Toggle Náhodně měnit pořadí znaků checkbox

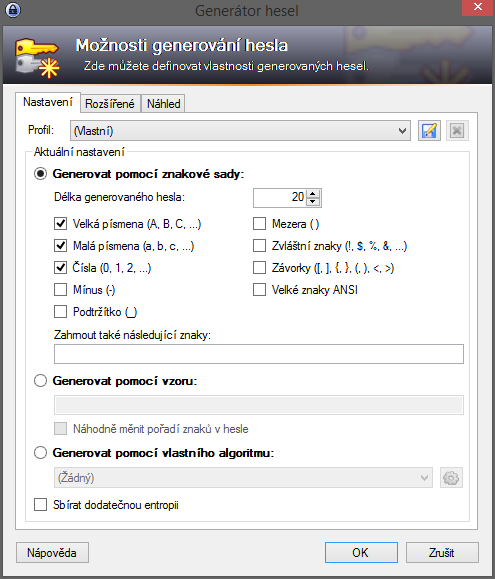point(61,429)
